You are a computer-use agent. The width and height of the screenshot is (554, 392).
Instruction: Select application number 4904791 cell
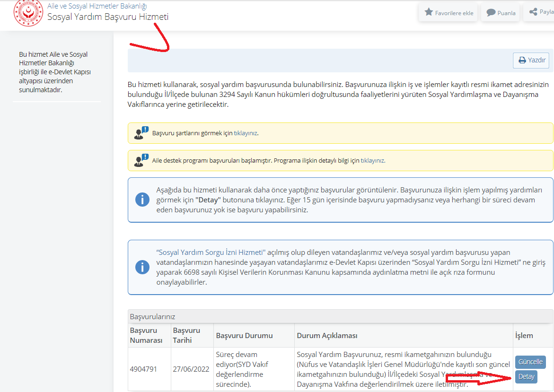[x=143, y=369]
